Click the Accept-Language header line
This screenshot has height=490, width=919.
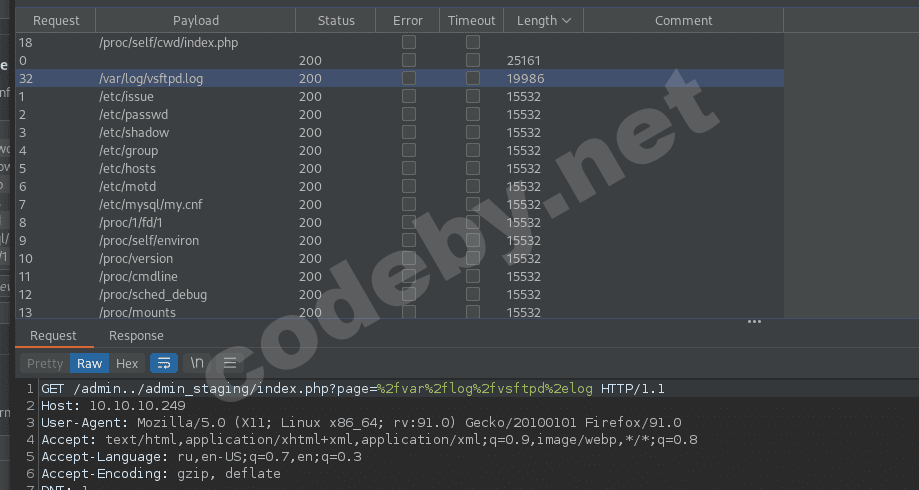tap(201, 457)
